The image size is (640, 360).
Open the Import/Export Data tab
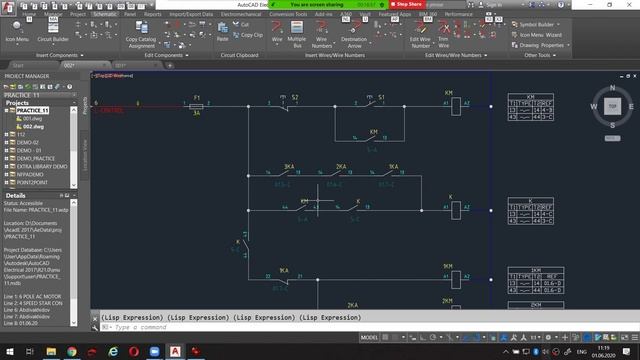191,14
